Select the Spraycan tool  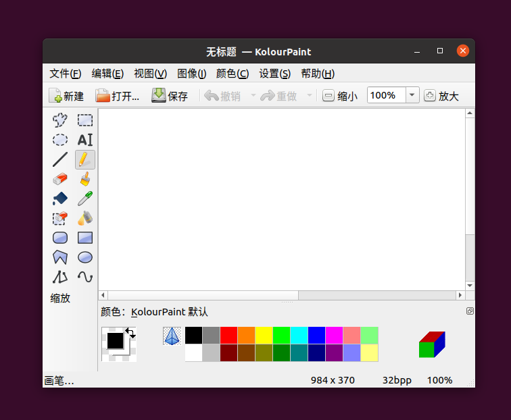click(85, 218)
